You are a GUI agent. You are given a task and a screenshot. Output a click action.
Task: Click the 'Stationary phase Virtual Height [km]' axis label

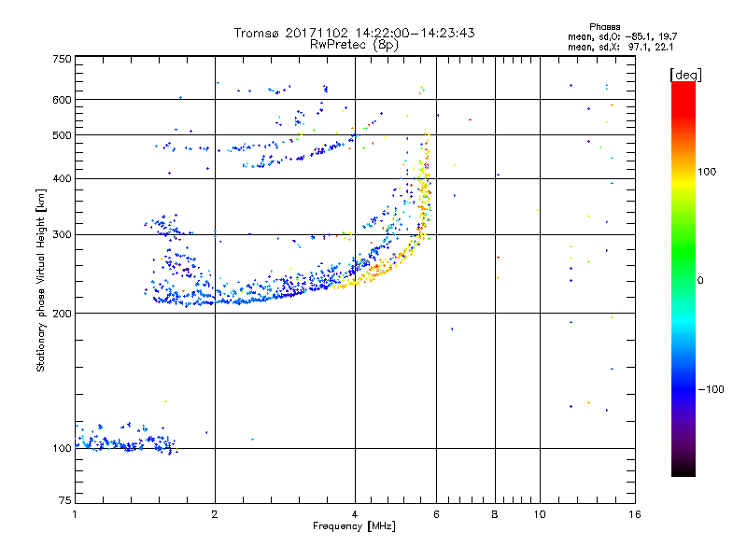pos(41,280)
